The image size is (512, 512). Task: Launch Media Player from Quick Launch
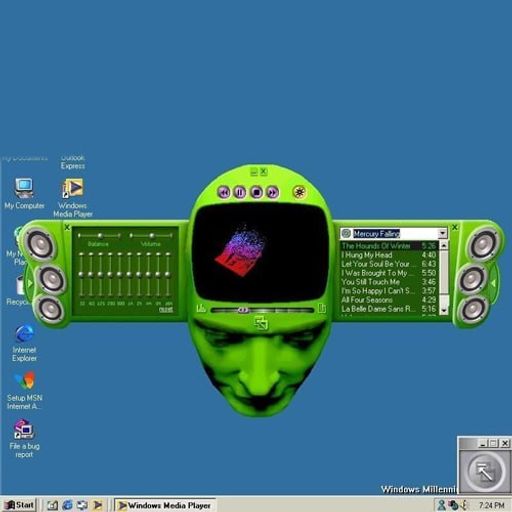[x=98, y=505]
